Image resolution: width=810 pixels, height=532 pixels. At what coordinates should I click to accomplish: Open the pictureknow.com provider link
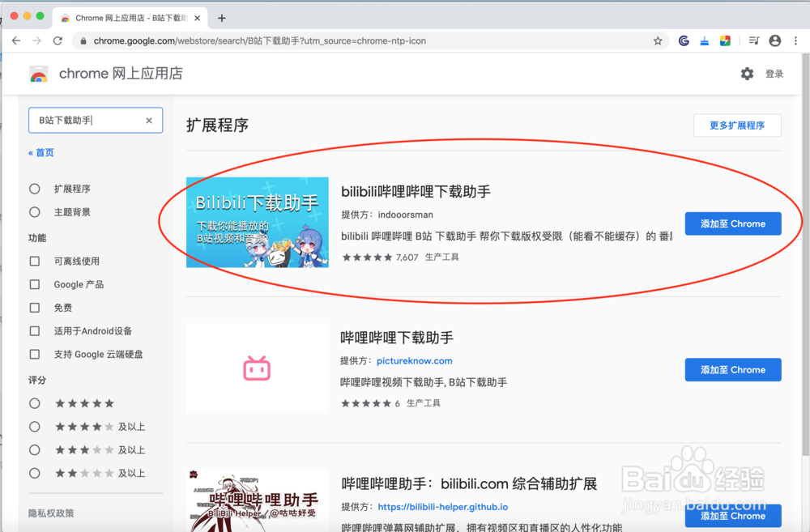coord(414,361)
